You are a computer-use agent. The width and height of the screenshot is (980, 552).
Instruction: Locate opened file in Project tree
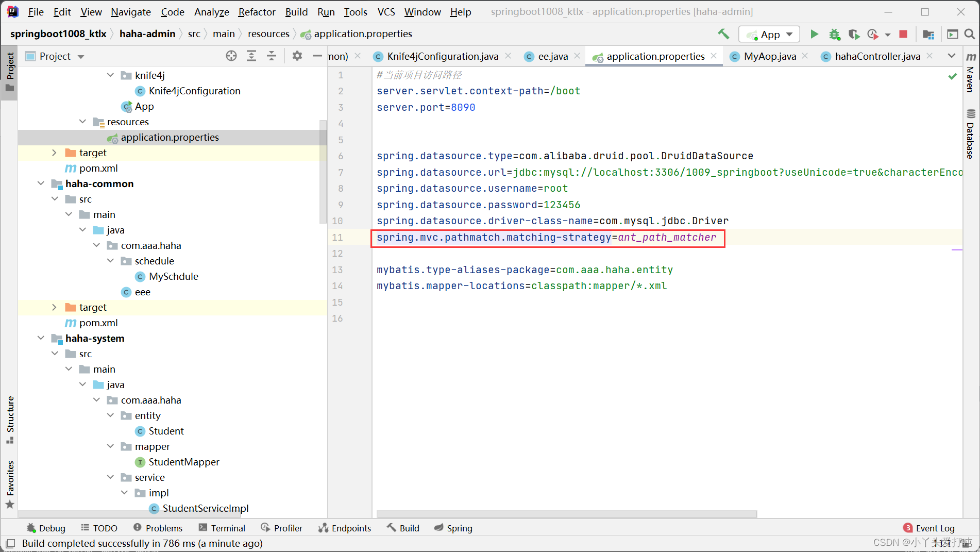point(231,56)
